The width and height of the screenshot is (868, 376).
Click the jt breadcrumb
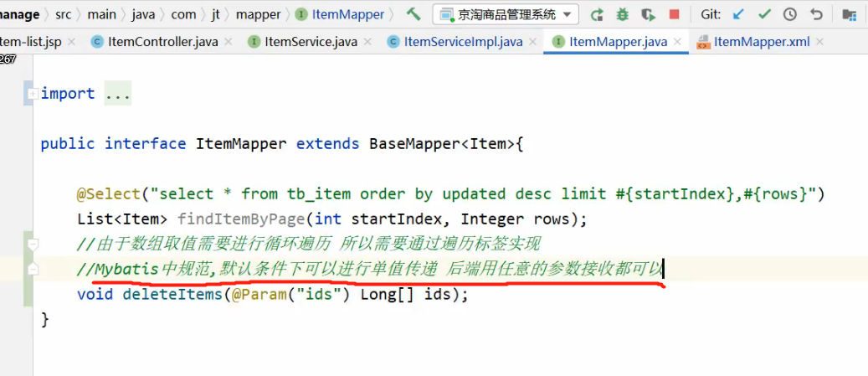pos(216,14)
